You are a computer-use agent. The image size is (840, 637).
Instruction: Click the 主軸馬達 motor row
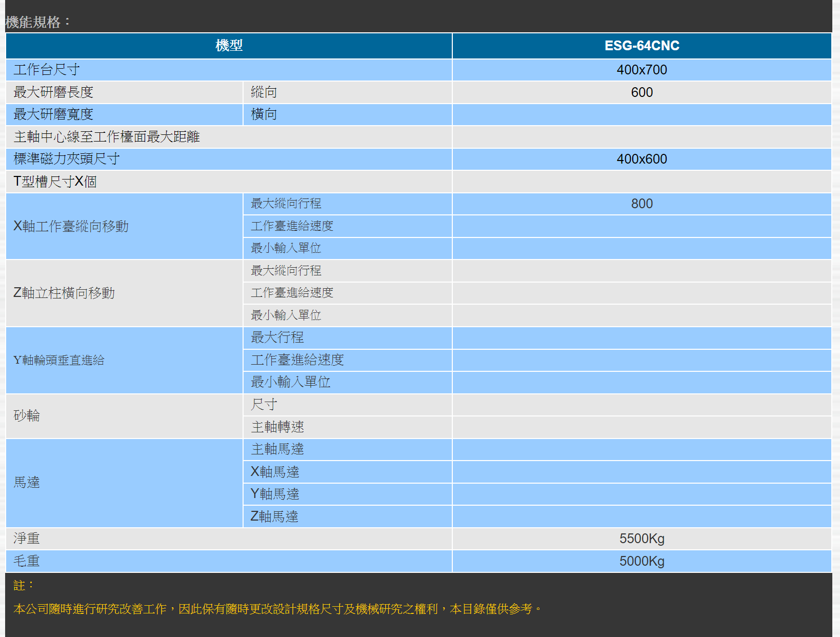pyautogui.click(x=277, y=449)
